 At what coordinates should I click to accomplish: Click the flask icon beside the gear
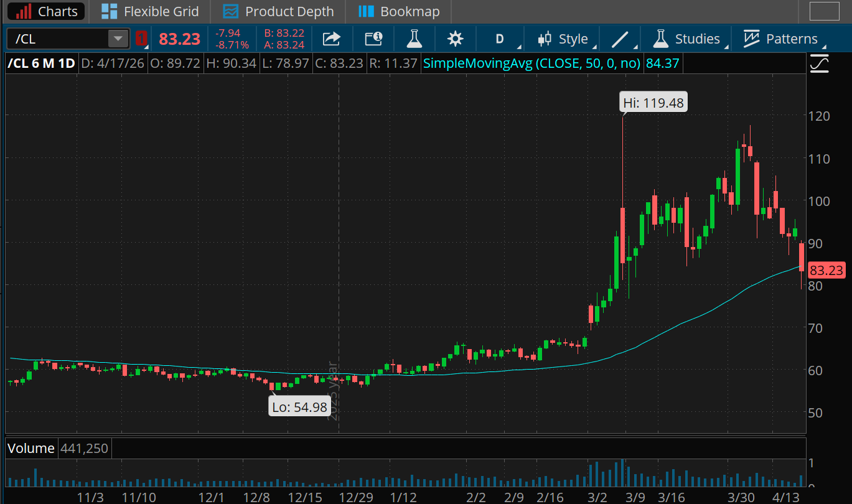[414, 39]
